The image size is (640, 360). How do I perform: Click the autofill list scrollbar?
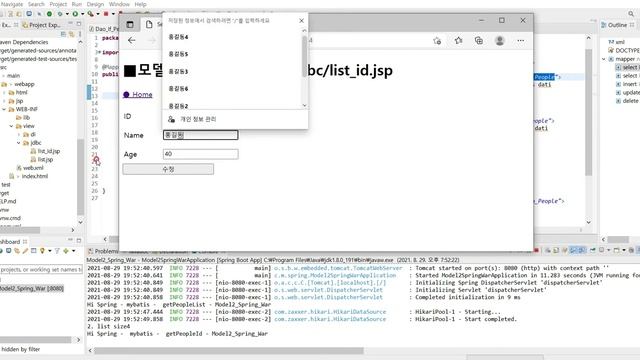[304, 56]
